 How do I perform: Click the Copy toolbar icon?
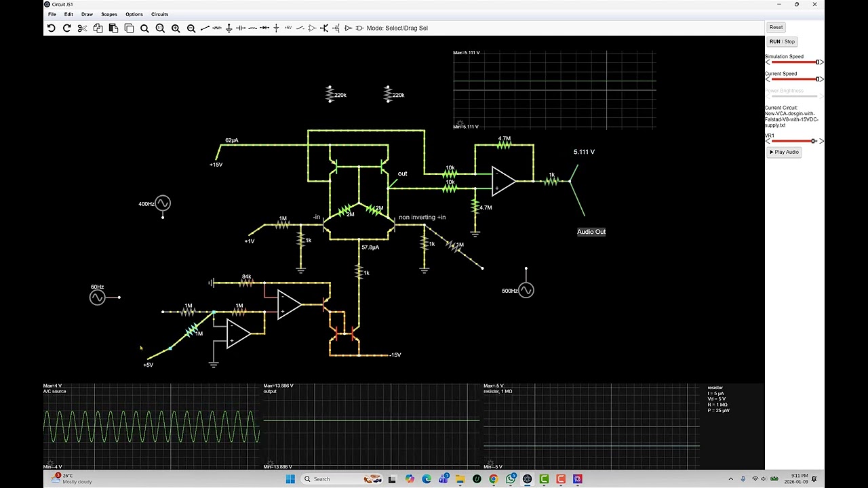(x=98, y=28)
